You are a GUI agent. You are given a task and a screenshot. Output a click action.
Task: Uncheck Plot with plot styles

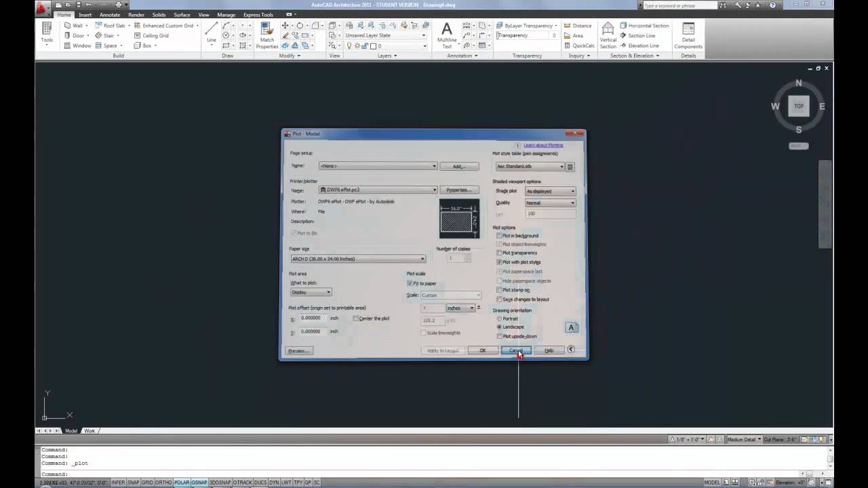500,262
